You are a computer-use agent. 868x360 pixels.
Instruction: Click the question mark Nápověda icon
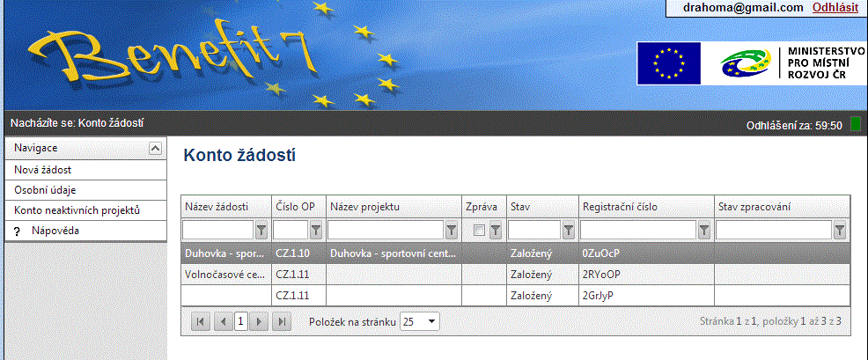pos(17,231)
